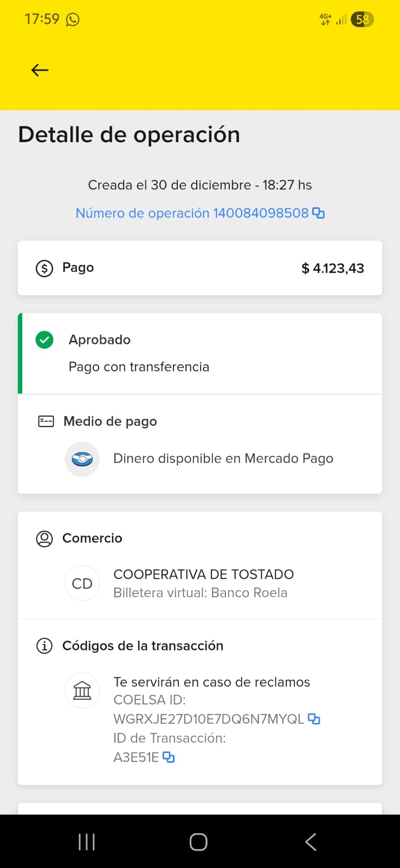400x868 pixels.
Task: Tap the WhatsApp notification icon in status bar
Action: [73, 20]
